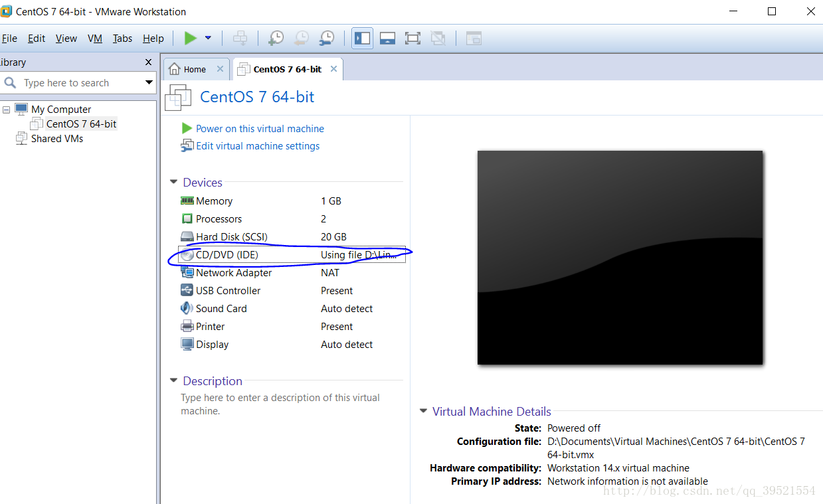
Task: Open the Tabs menu
Action: point(122,39)
